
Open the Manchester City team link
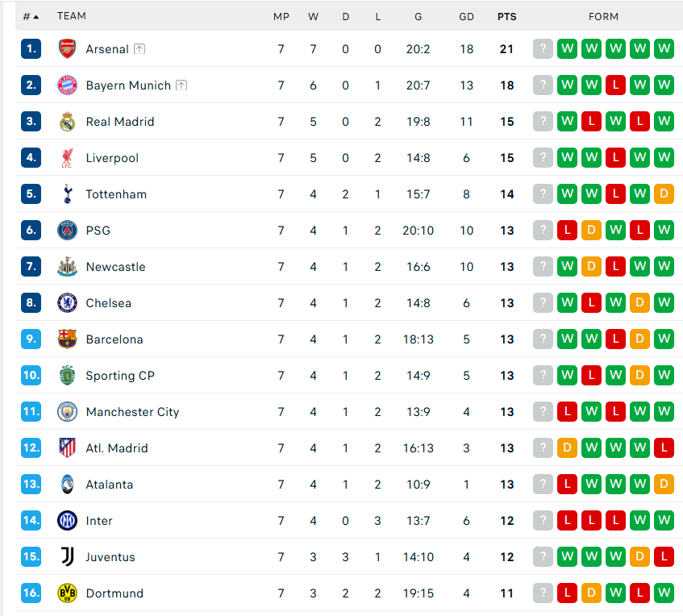pos(132,412)
